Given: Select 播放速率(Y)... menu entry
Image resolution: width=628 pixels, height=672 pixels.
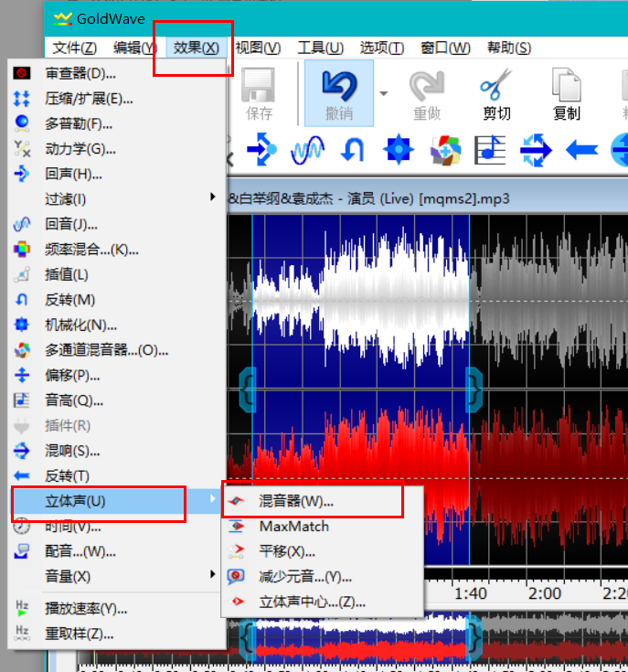Looking at the screenshot, I should coord(116,609).
